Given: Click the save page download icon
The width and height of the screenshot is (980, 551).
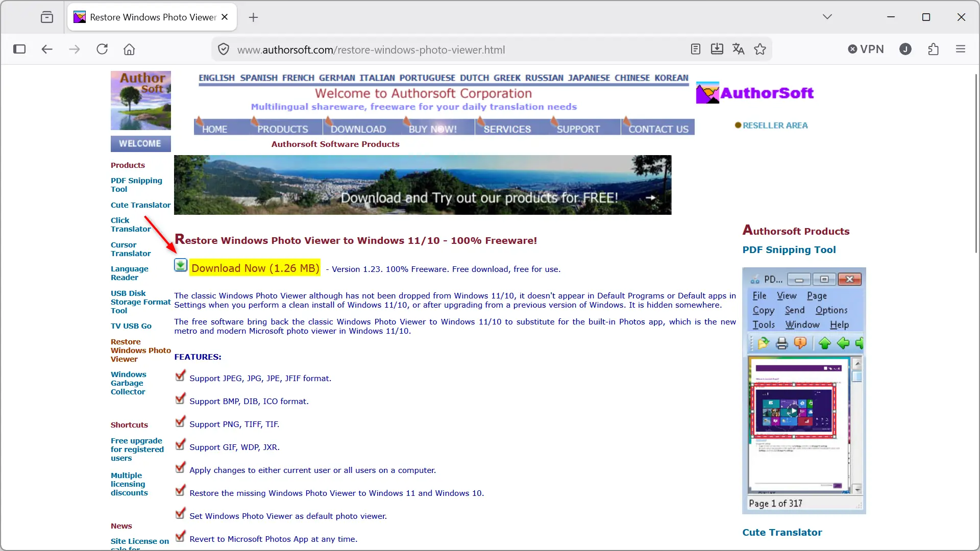Looking at the screenshot, I should tap(717, 49).
